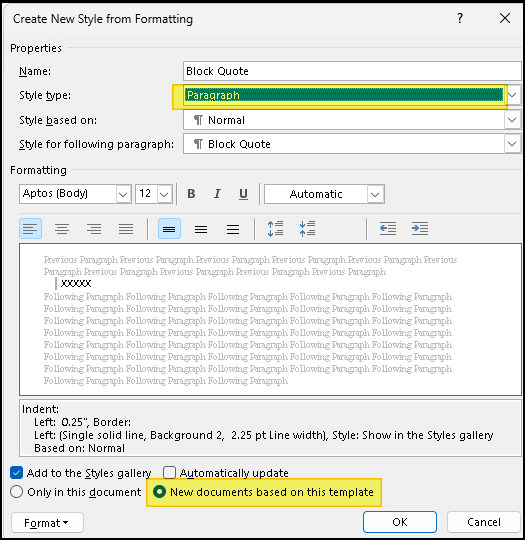This screenshot has width=525, height=540.
Task: Toggle Bold formatting button
Action: (191, 194)
